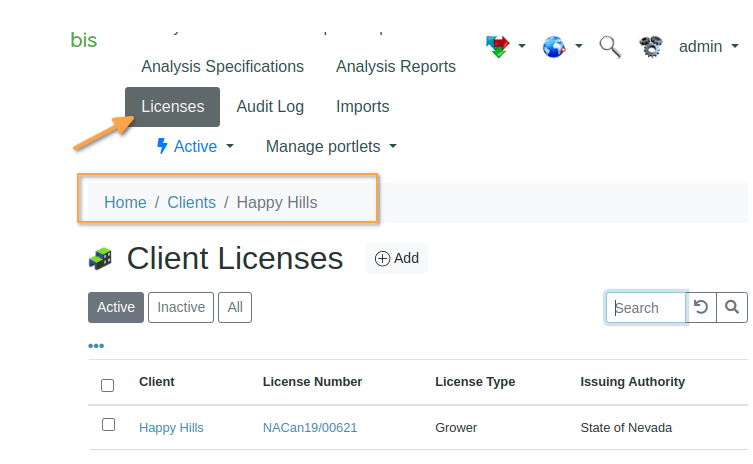The image size is (753, 464).
Task: Click the globe language icon
Action: 555,46
